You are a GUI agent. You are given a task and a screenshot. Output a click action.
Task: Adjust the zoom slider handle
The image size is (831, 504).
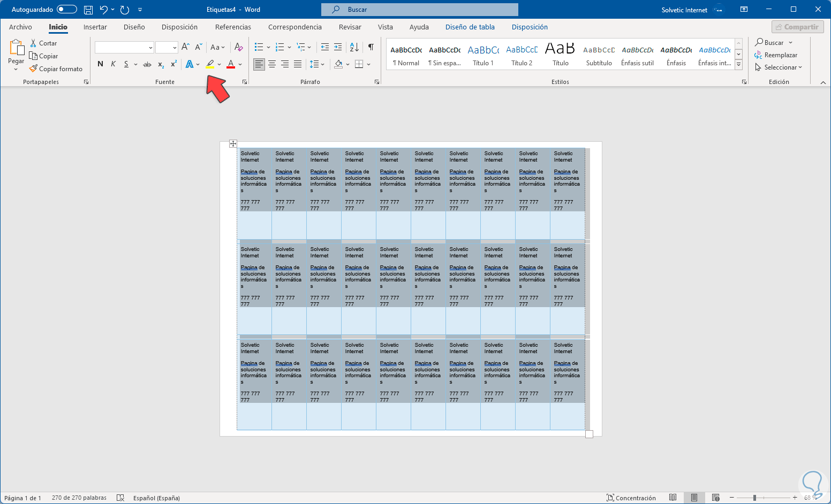[754, 498]
